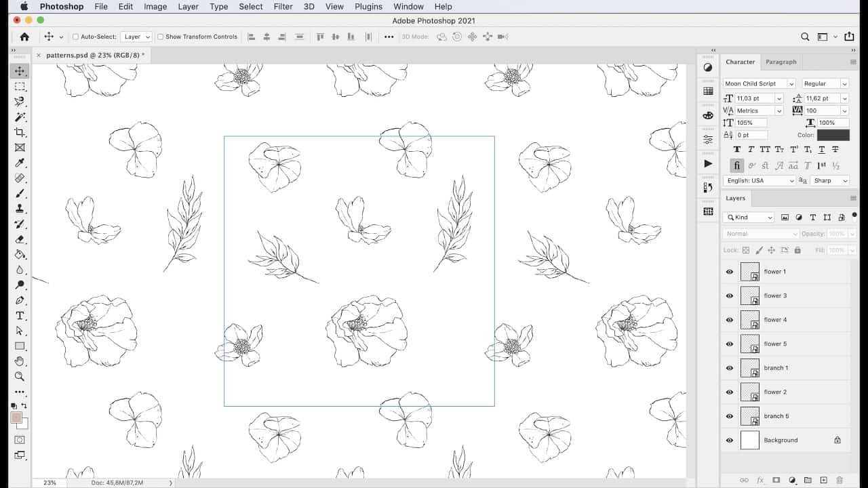Open the Moon Child Script font dropdown

pos(791,83)
